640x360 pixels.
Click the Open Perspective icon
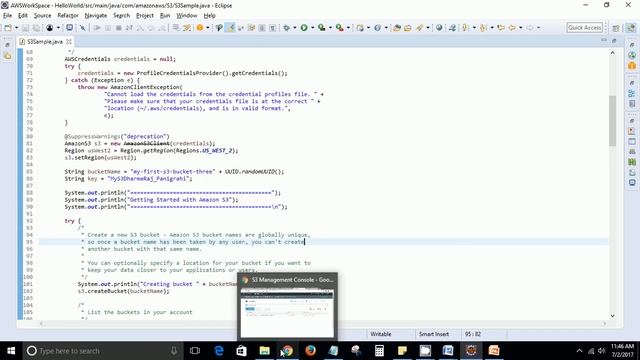[616, 28]
